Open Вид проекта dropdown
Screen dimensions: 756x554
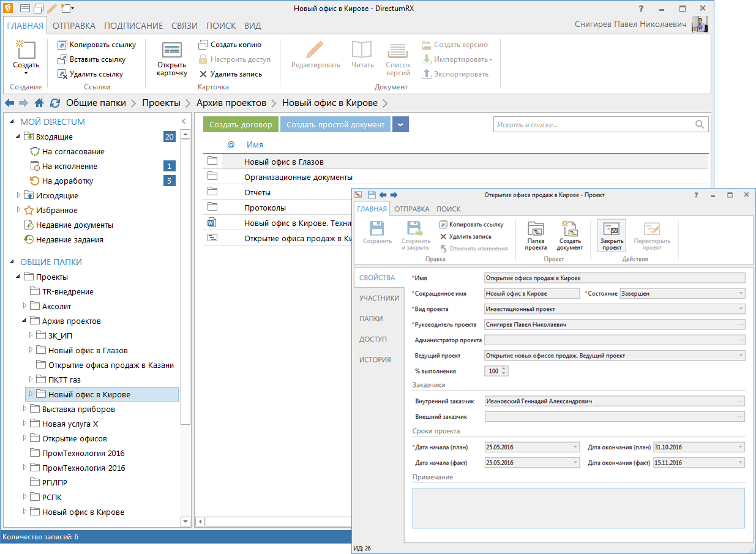[741, 309]
